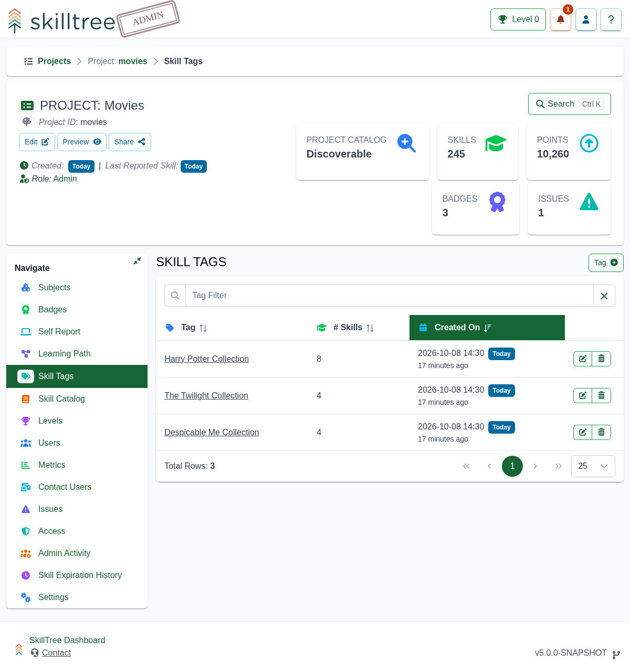Open The Twilight Collection tag
The image size is (630, 672).
[206, 396]
